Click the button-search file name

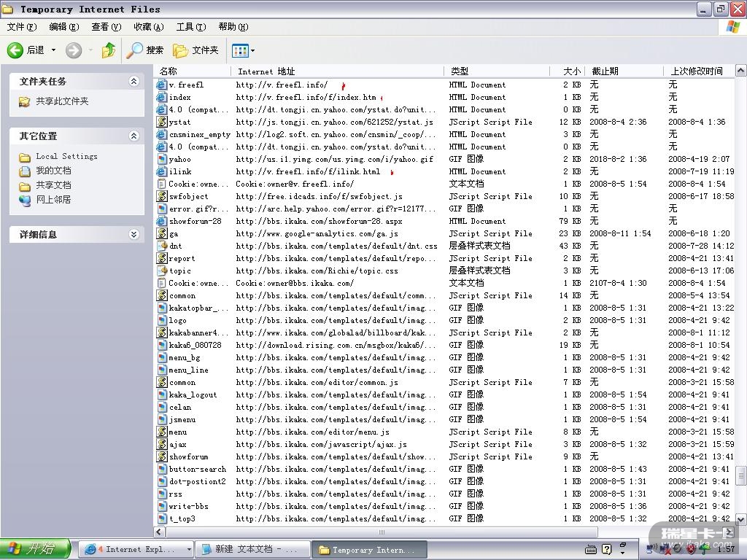(x=198, y=469)
